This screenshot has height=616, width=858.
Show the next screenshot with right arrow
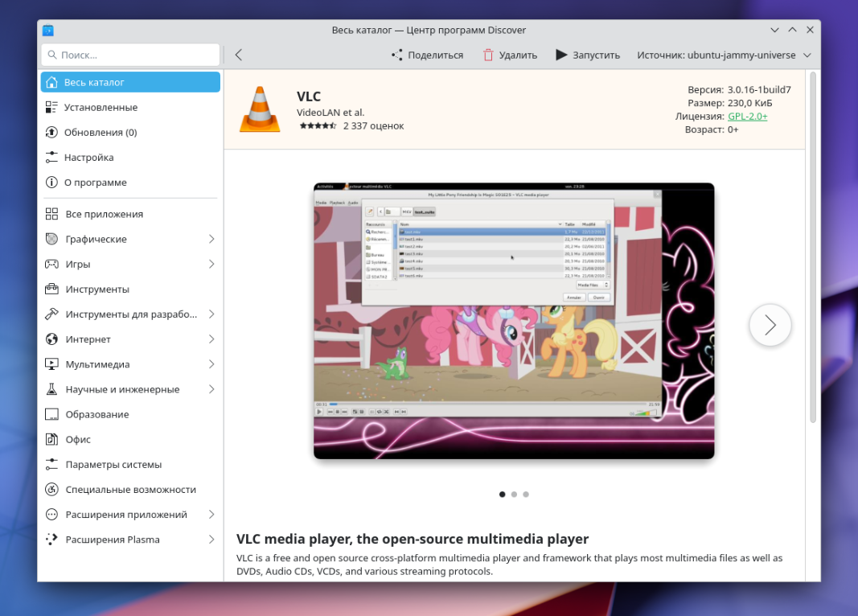click(770, 325)
